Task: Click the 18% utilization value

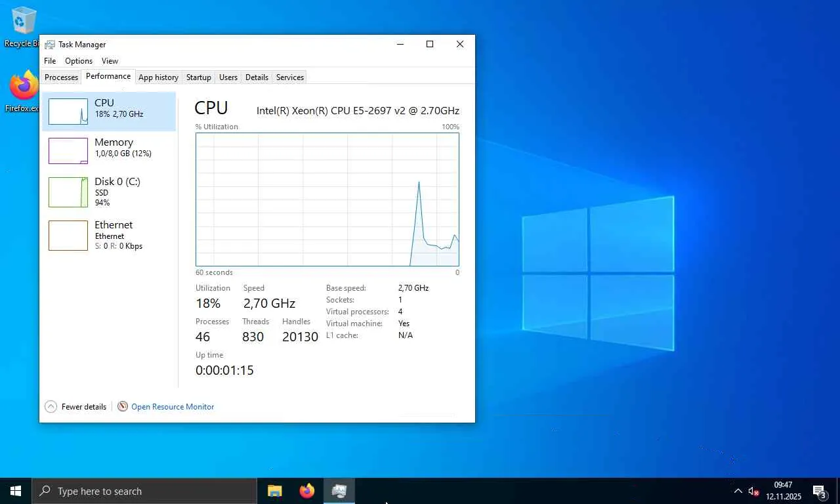Action: tap(208, 303)
